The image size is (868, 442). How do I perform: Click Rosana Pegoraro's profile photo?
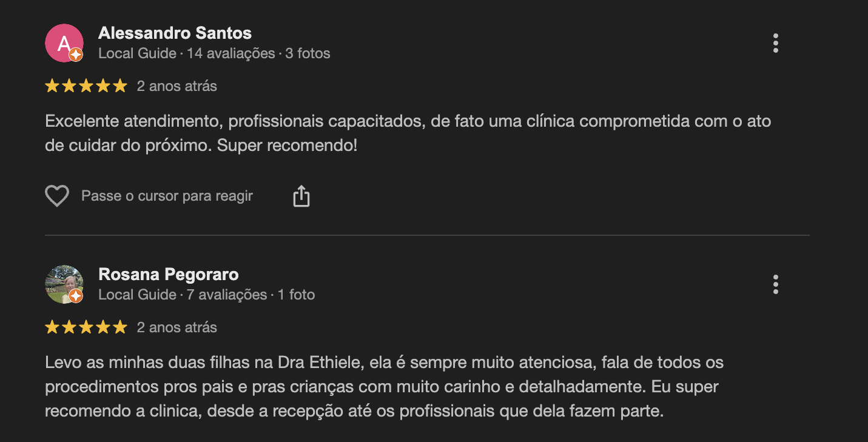(64, 284)
